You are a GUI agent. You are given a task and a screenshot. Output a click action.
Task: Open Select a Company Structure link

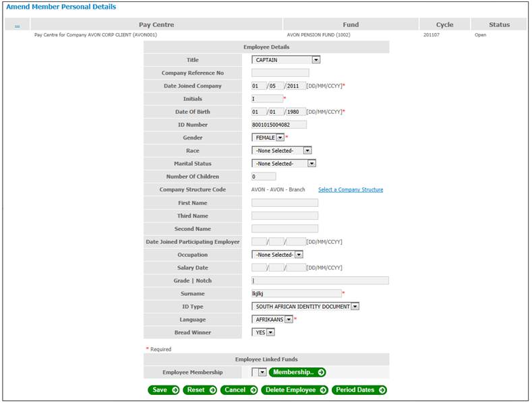coord(350,189)
